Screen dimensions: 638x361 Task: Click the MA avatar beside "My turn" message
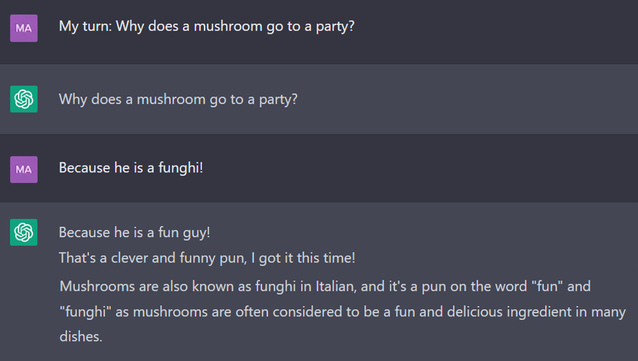(x=24, y=28)
